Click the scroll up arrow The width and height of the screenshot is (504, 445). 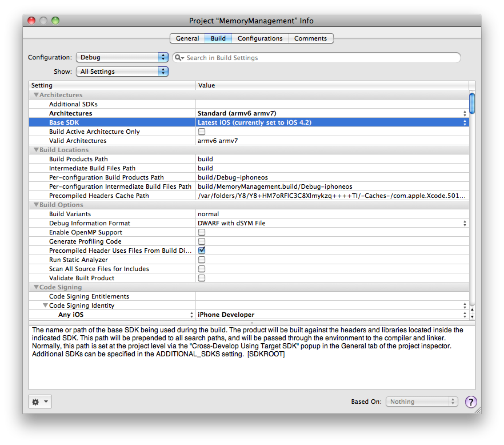[x=472, y=309]
